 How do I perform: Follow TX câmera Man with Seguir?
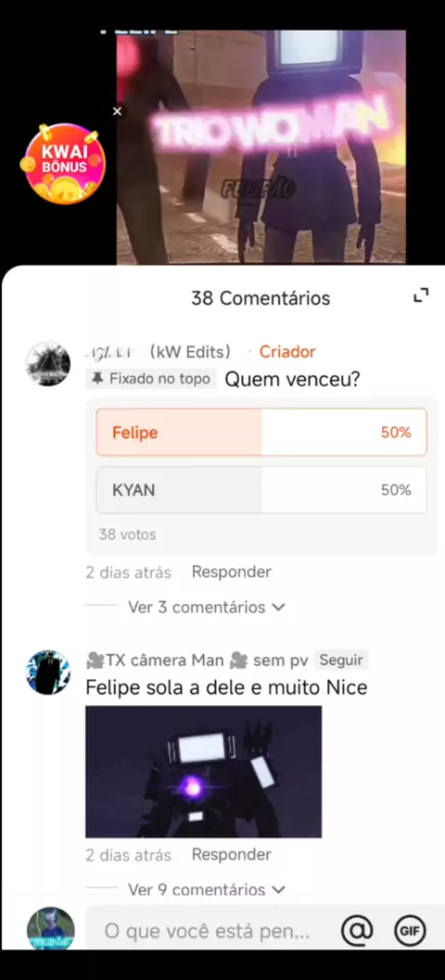(341, 660)
